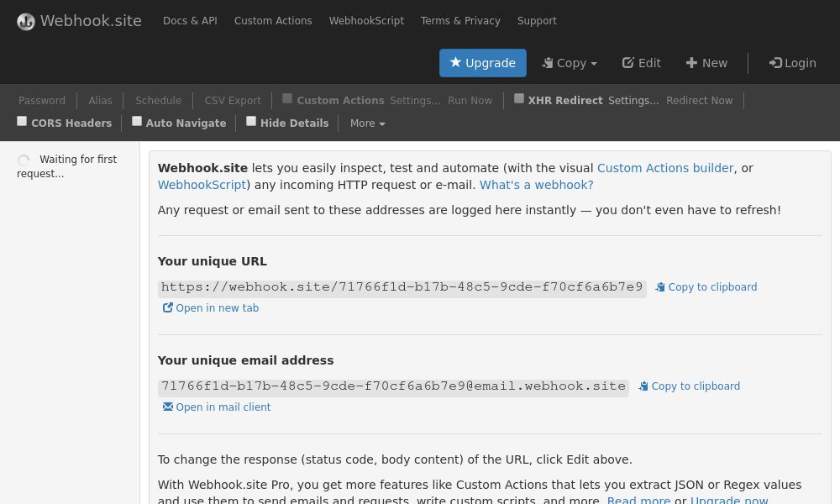Viewport: 840px width, 504px height.
Task: Click the external link icon next to Open in new tab
Action: point(168,307)
